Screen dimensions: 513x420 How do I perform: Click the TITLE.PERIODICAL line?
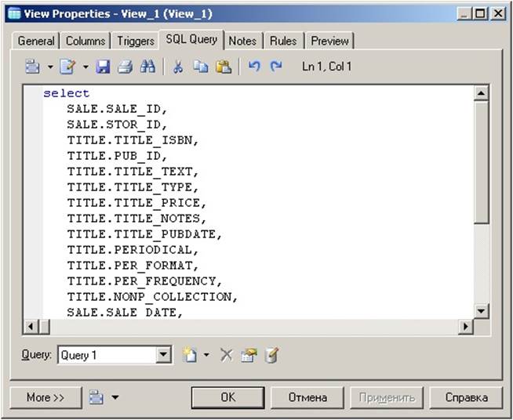[x=133, y=250]
